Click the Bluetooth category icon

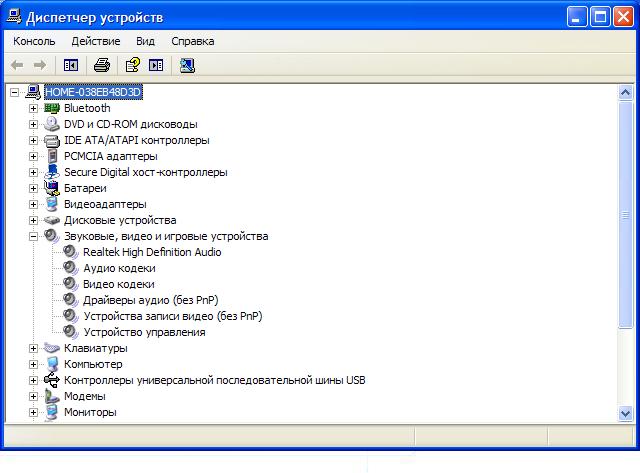(52, 108)
